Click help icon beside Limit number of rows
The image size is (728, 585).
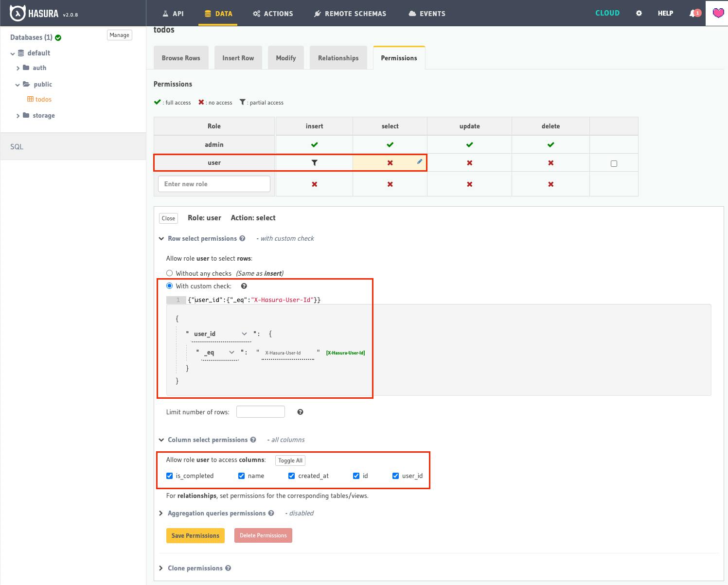point(300,412)
